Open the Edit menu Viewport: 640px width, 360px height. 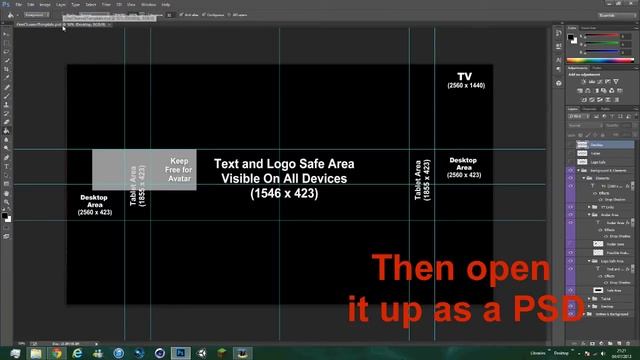pos(31,4)
